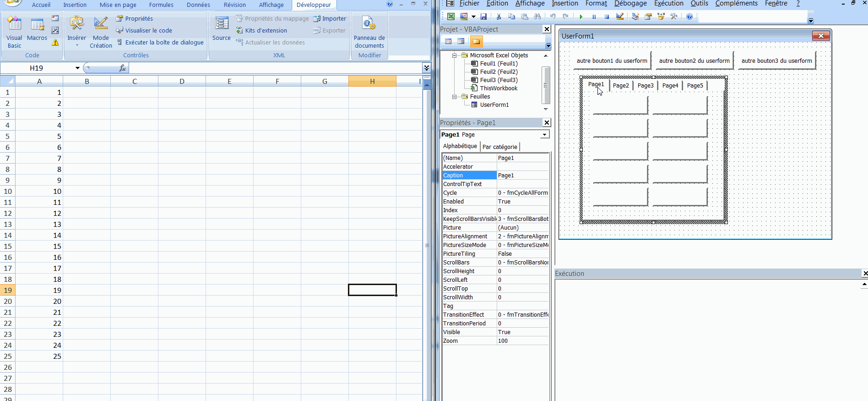The height and width of the screenshot is (401, 868).
Task: Open the Débogage menu
Action: point(630,4)
